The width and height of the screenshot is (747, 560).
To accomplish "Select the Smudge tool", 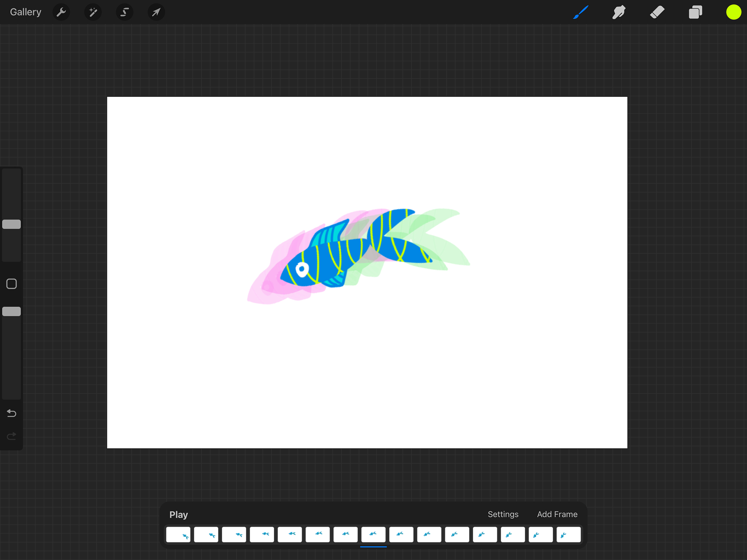I will 619,12.
